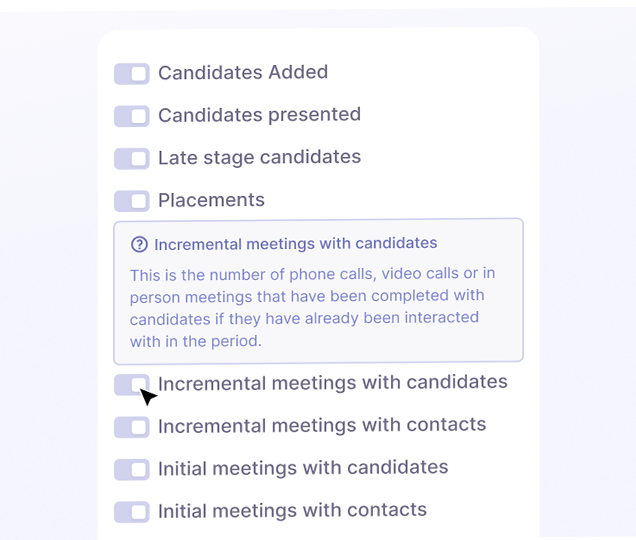Viewport: 636px width, 540px height.
Task: Click the tooltip heading Incremental meetings with candidates
Action: tap(295, 243)
